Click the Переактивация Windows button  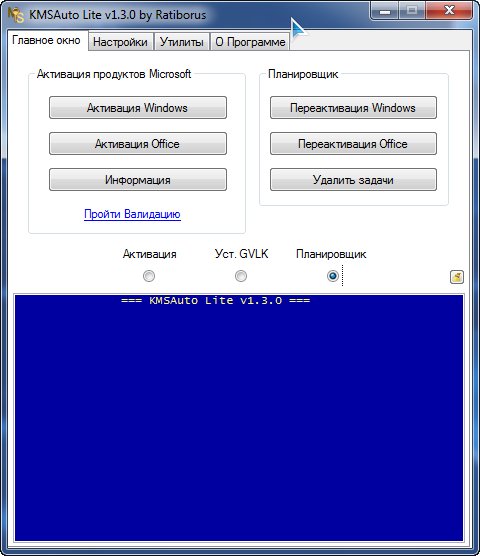(x=353, y=107)
